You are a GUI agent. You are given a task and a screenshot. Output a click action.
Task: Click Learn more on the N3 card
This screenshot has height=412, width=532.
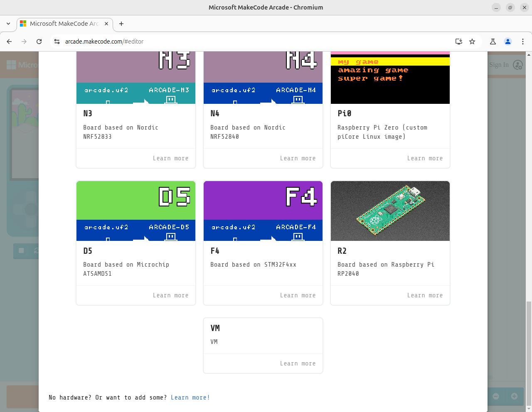coord(170,158)
